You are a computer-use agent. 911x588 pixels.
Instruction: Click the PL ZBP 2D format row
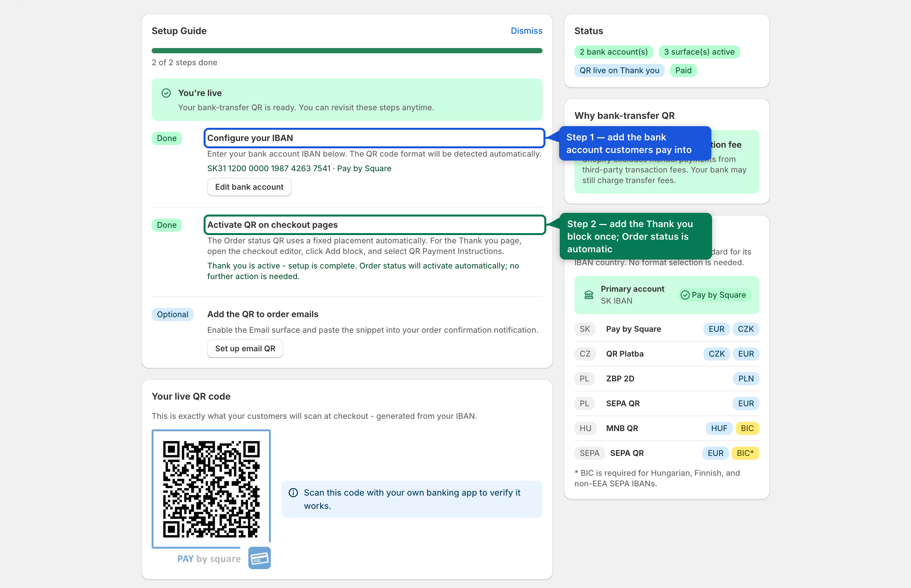pos(666,379)
